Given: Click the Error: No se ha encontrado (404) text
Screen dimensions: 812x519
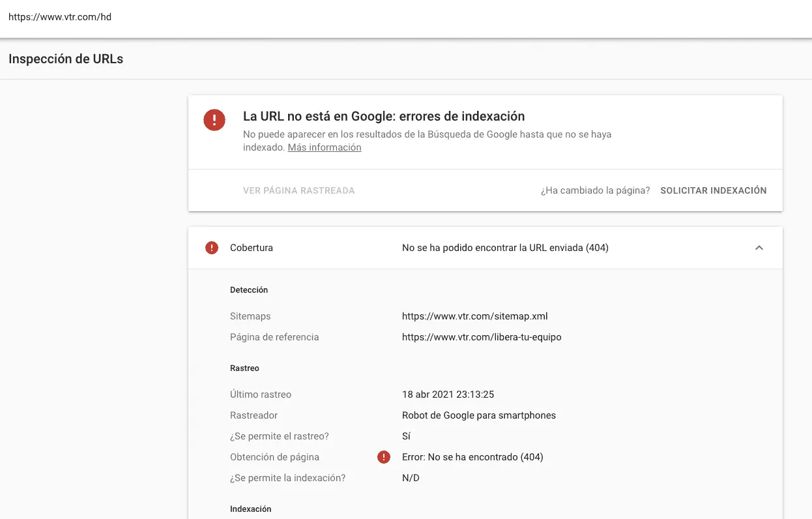Looking at the screenshot, I should 472,457.
